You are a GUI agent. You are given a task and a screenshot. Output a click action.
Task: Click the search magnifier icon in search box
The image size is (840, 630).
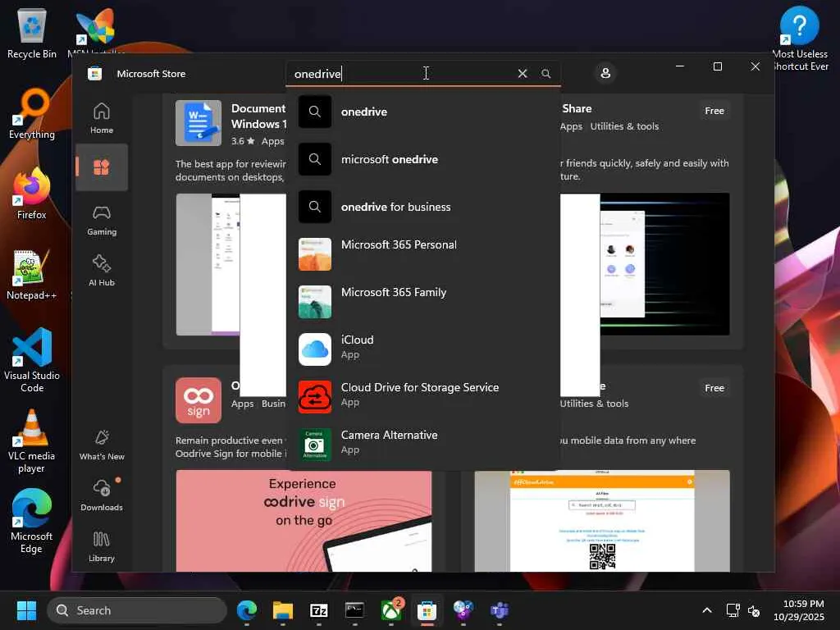[x=546, y=73]
